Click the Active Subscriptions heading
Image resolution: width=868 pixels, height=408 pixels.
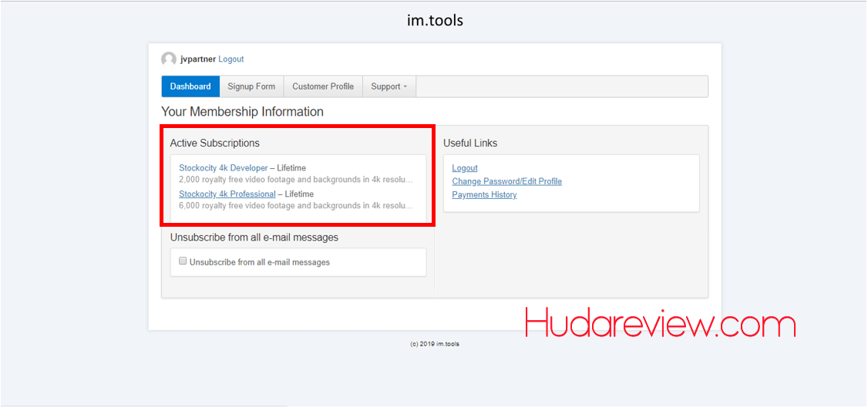pyautogui.click(x=214, y=143)
